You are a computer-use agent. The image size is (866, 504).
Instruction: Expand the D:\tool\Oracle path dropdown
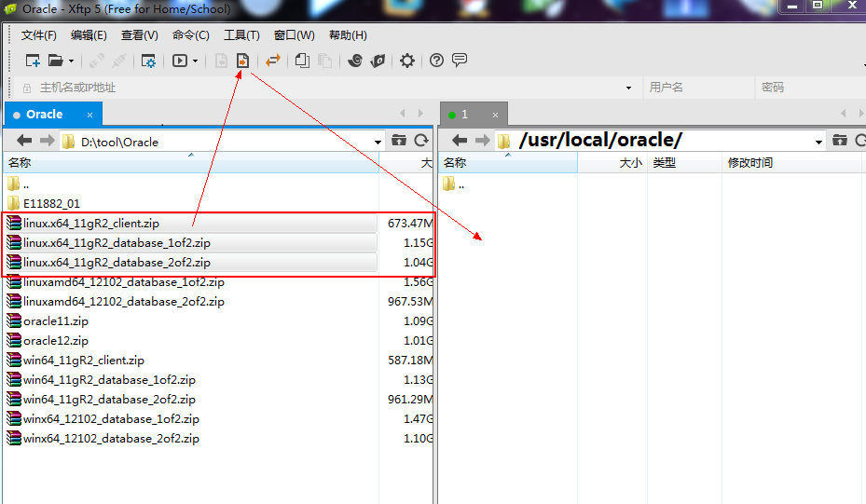[378, 142]
